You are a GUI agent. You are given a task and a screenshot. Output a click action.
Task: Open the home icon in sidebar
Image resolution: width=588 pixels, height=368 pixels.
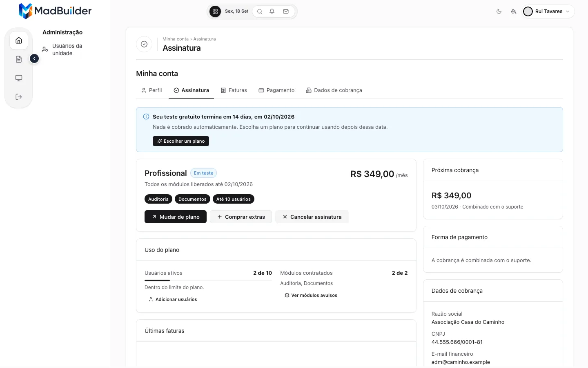tap(19, 40)
